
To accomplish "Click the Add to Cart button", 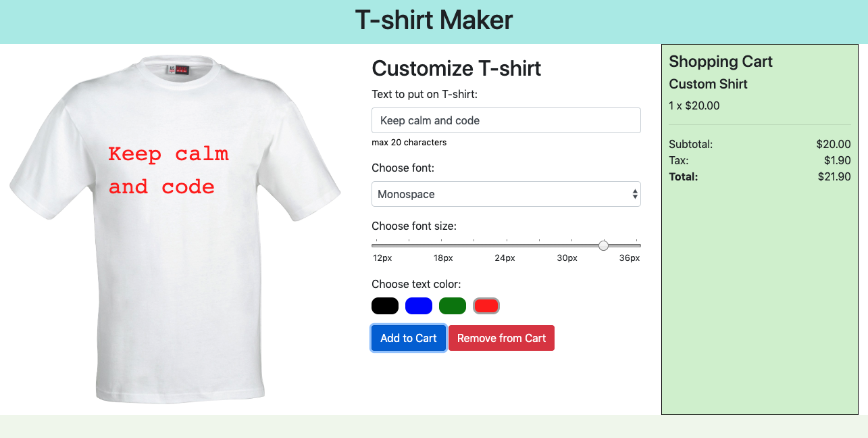I will [409, 338].
